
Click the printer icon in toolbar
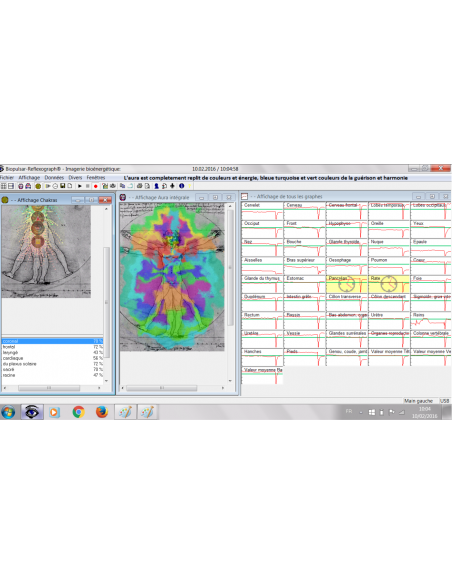point(139,186)
